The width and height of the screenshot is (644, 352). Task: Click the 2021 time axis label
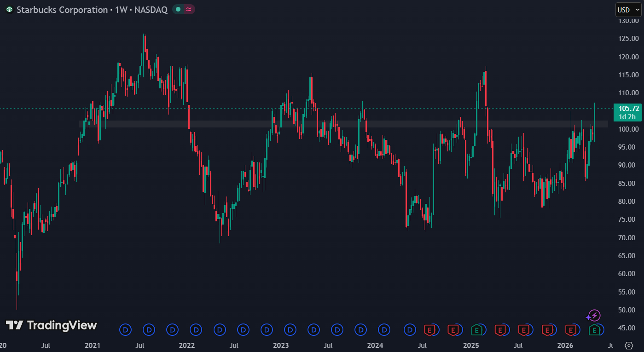[x=93, y=345]
